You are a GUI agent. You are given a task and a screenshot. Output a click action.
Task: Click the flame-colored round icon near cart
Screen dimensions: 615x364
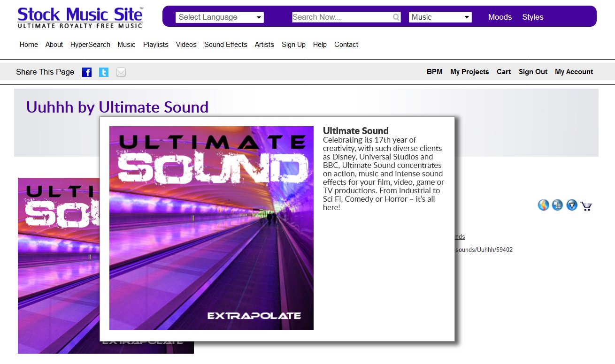tap(543, 205)
